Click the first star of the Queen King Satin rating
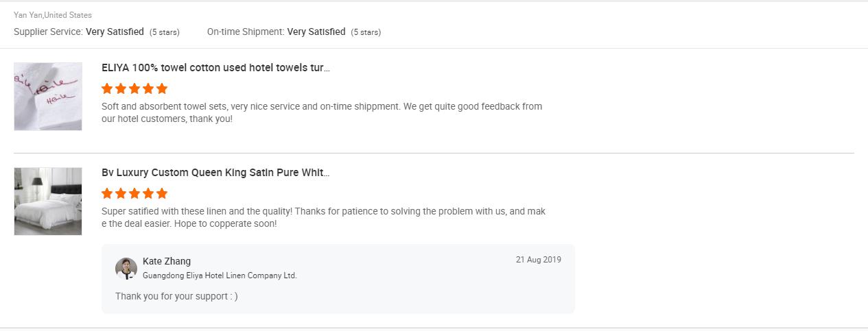Image resolution: width=868 pixels, height=331 pixels. coord(107,193)
